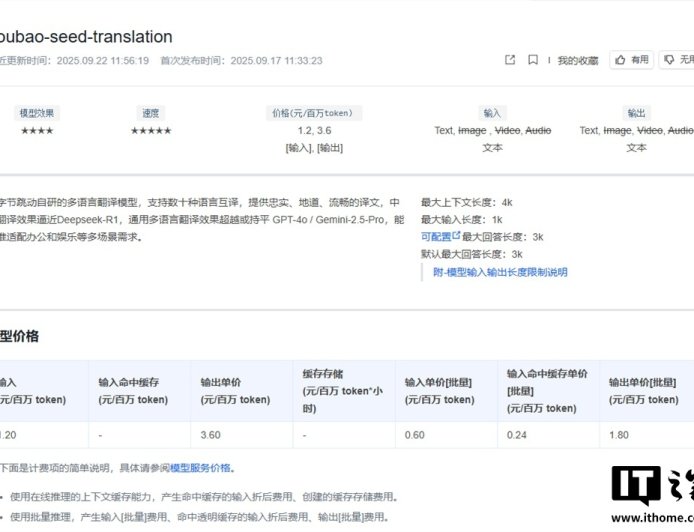Click the 模型效果 four-star rating
The image size is (694, 532).
[37, 131]
